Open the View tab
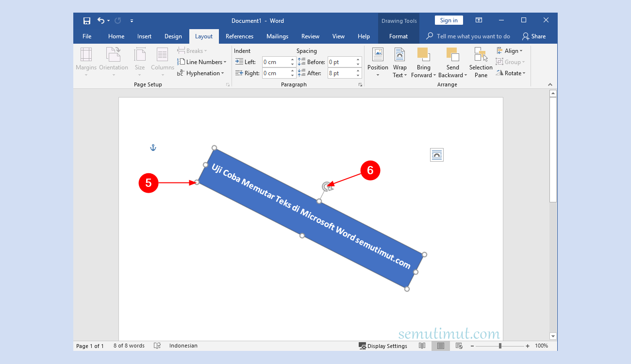Image resolution: width=631 pixels, height=364 pixels. tap(338, 36)
